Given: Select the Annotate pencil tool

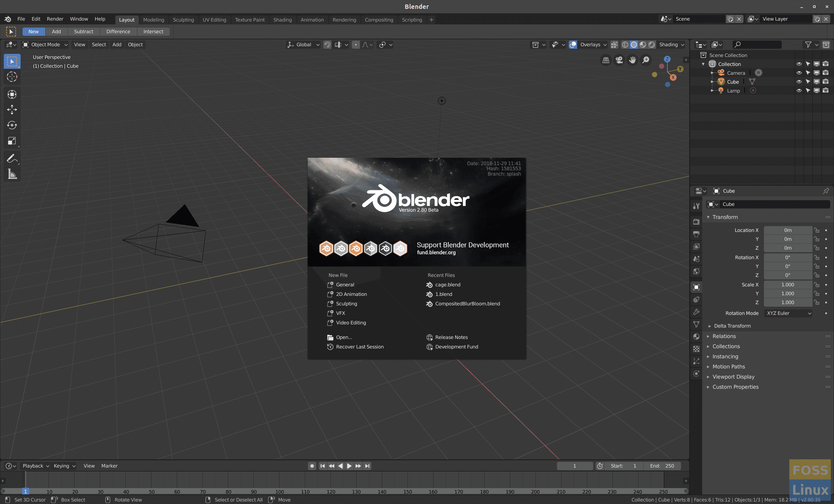Looking at the screenshot, I should 12,158.
